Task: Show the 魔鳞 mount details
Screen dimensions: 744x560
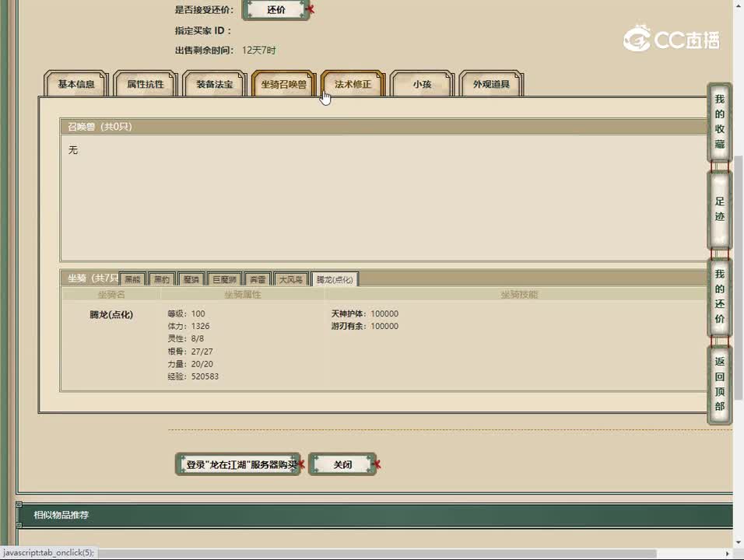Action: click(190, 279)
